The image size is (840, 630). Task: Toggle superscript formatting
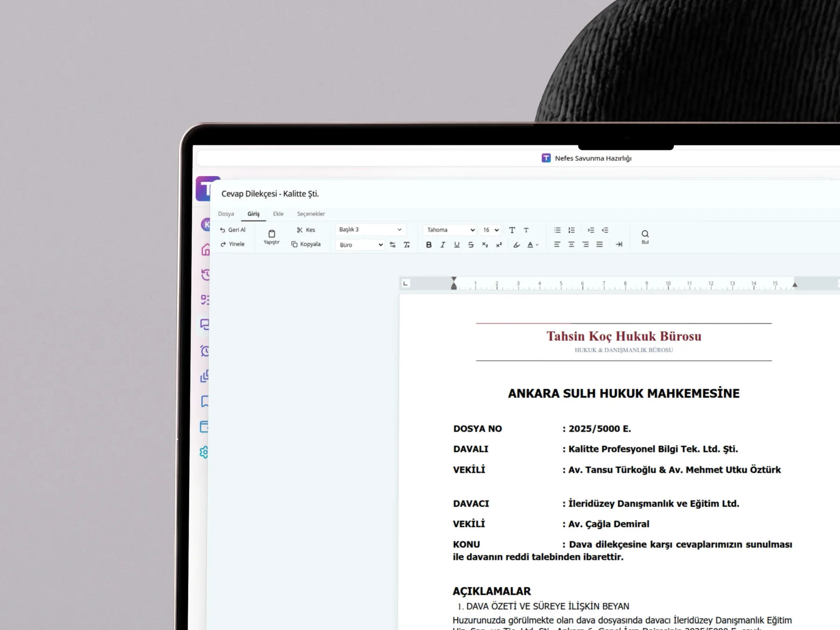(x=498, y=245)
